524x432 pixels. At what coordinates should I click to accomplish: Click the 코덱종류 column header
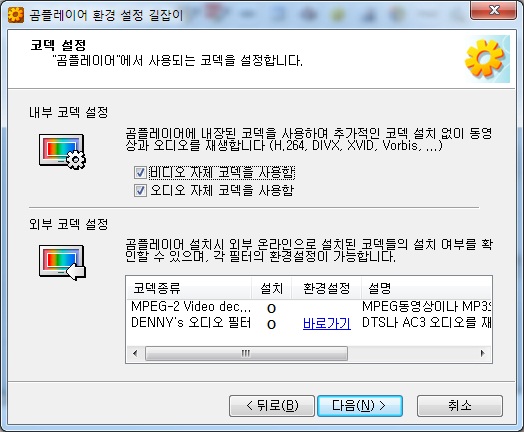pyautogui.click(x=189, y=288)
